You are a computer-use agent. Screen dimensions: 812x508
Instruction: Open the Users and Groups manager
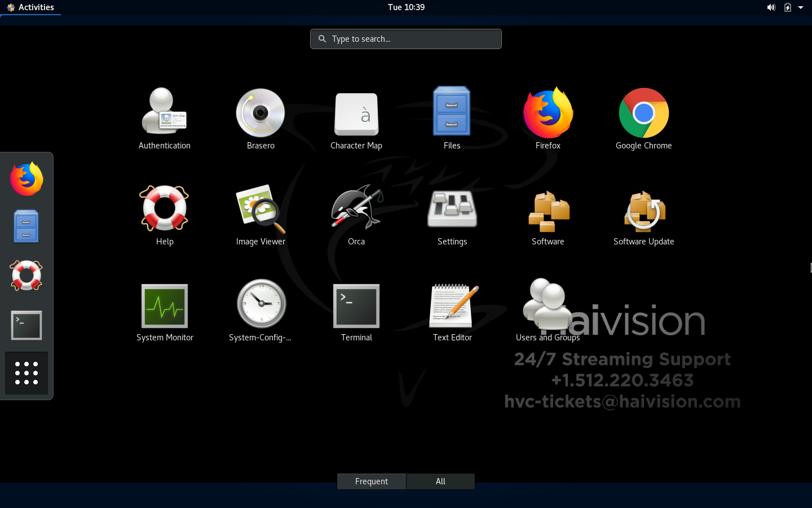pyautogui.click(x=548, y=305)
